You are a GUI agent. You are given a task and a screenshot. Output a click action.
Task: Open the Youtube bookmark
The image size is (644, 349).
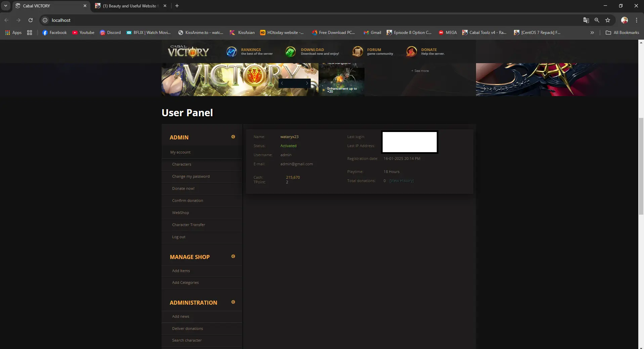(x=83, y=33)
